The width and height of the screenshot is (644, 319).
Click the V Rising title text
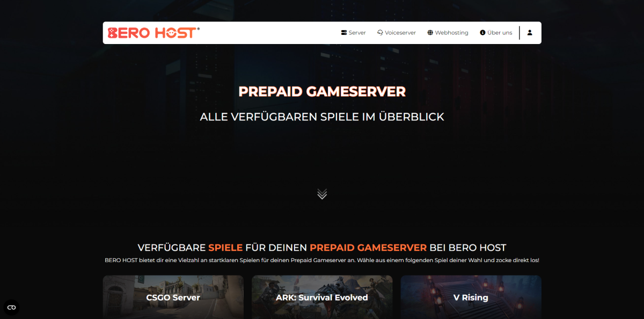(x=471, y=298)
